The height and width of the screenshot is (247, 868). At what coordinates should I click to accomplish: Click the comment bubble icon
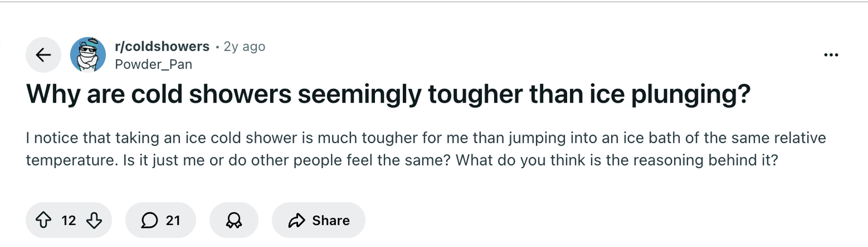[149, 220]
